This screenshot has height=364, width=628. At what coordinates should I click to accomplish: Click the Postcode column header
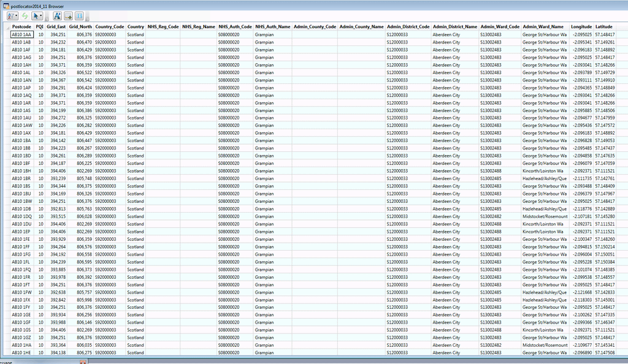click(21, 27)
